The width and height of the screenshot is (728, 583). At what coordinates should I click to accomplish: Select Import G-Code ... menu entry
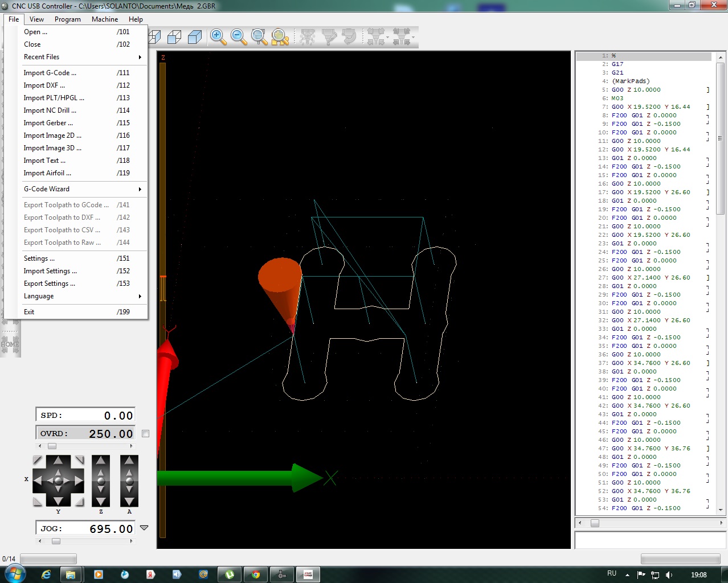[76, 73]
